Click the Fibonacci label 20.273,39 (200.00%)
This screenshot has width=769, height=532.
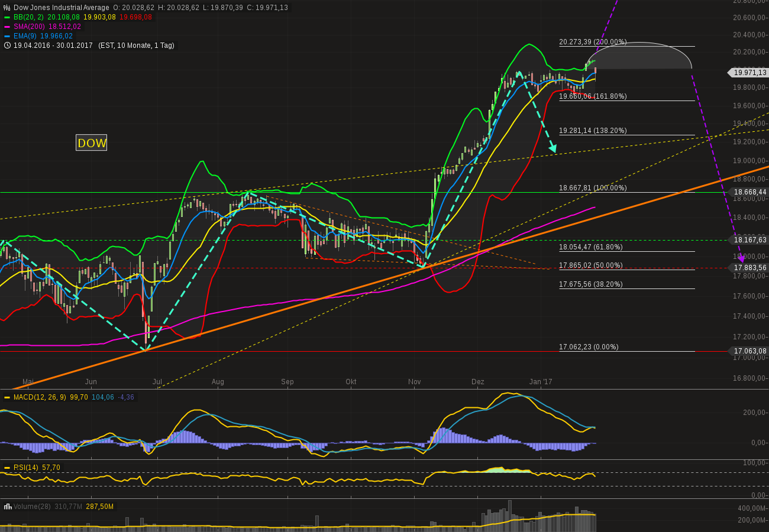pyautogui.click(x=593, y=42)
